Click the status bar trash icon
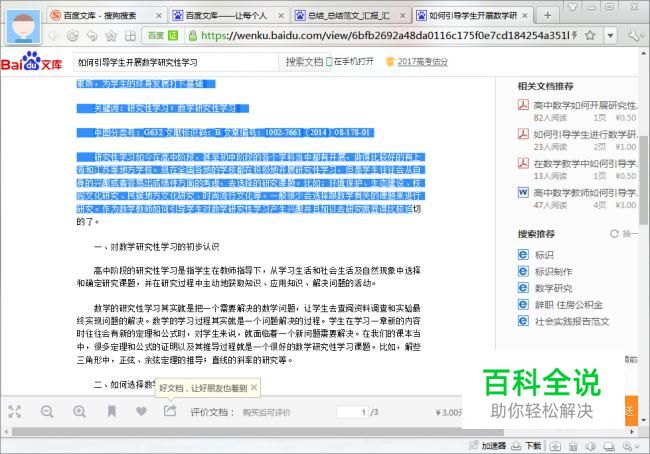This screenshot has height=454, width=650. click(573, 446)
